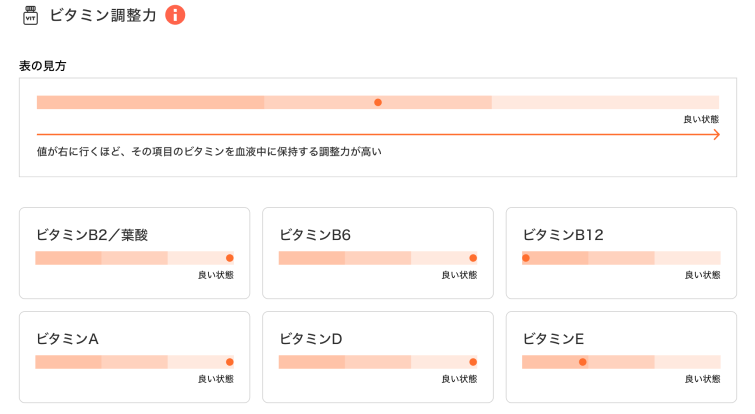Select the ビタミンA card title
Screen dimensions: 755x414
[67, 339]
